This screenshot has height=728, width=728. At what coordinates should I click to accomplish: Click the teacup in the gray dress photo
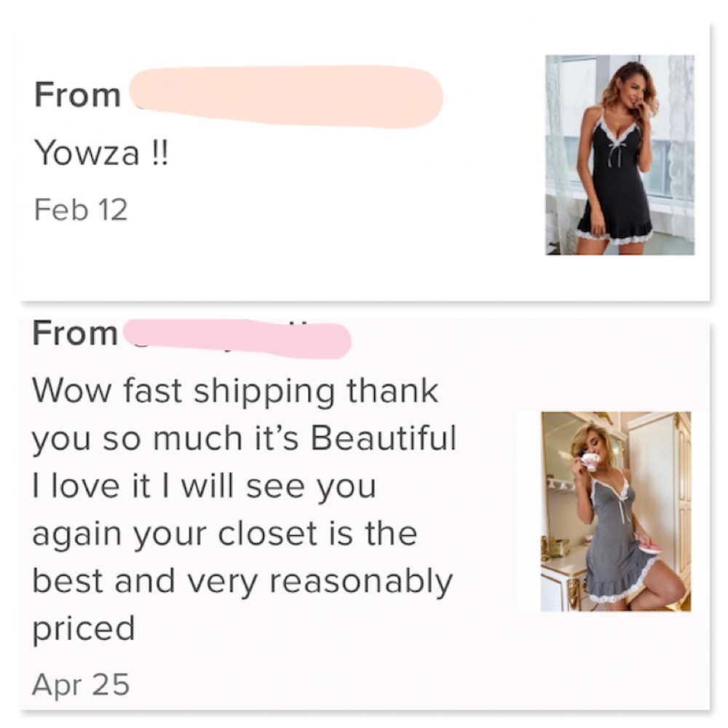[x=589, y=462]
